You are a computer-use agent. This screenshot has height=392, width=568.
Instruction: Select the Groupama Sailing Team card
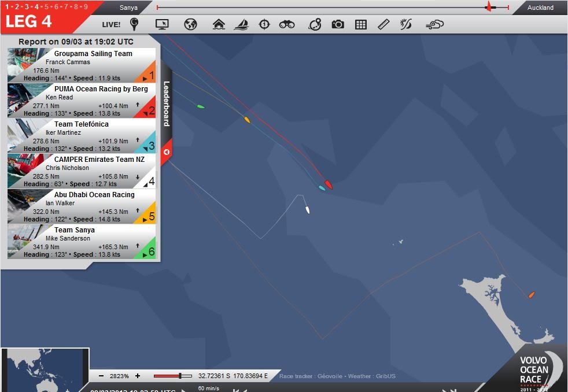82,65
